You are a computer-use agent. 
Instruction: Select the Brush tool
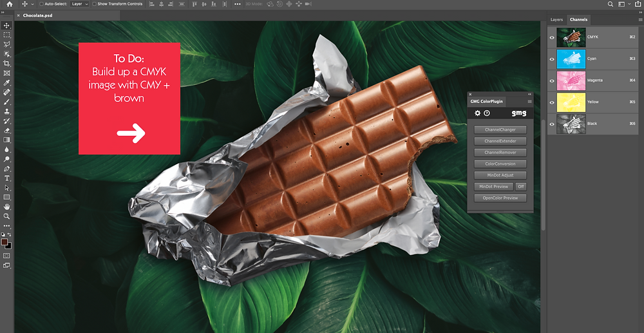[x=7, y=102]
